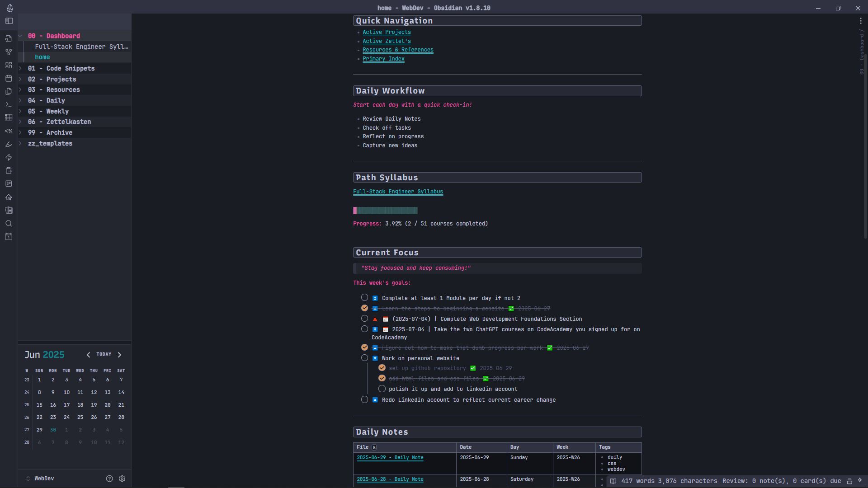Screen dimensions: 868x488
Task: Click the table icon in ribbon
Action: click(9, 117)
